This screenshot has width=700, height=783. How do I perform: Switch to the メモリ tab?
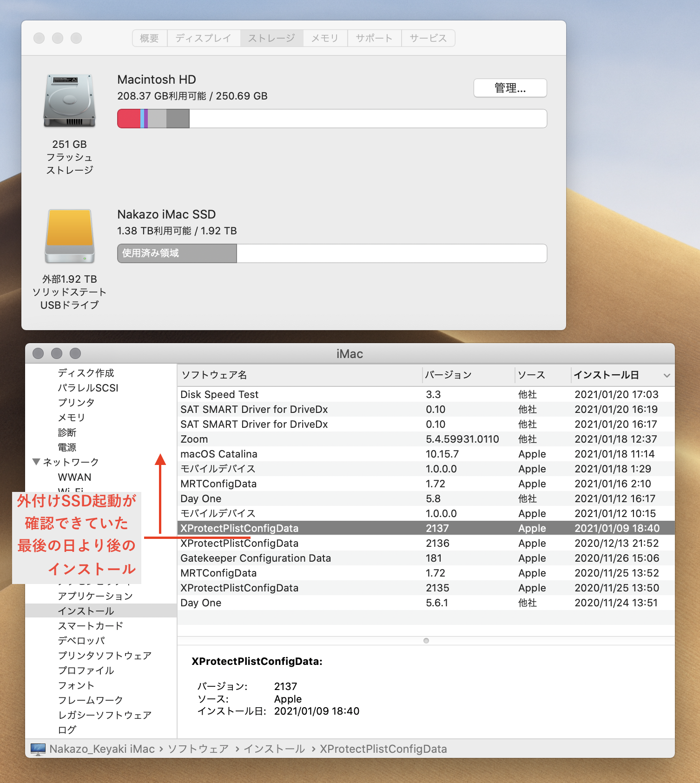[325, 38]
